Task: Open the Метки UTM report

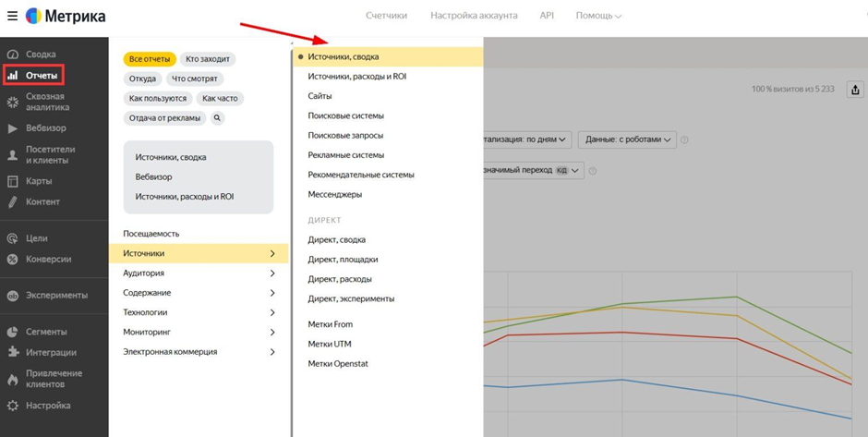Action: (330, 344)
